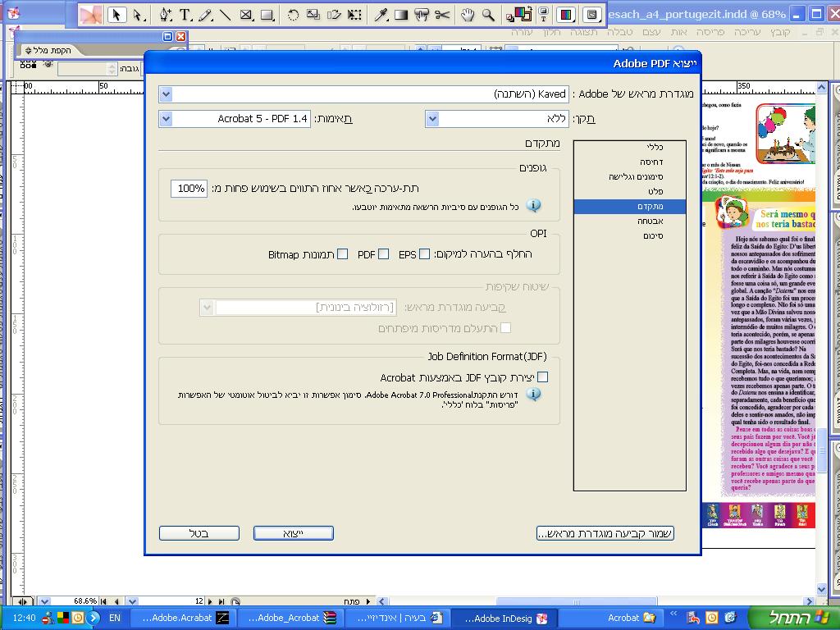Select סיכום (Summary) in the category list
Viewport: 840px width, 630px height.
pyautogui.click(x=629, y=235)
